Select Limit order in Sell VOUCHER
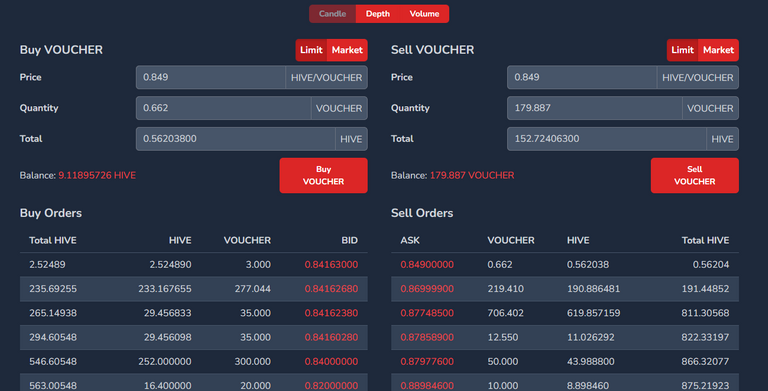768x391 pixels. [682, 50]
